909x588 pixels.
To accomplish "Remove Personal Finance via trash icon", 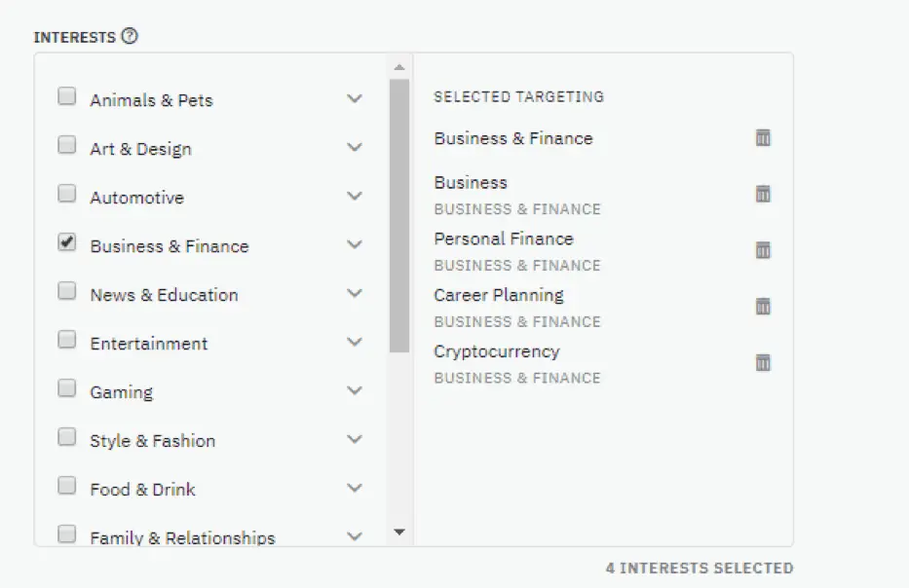I will click(763, 250).
